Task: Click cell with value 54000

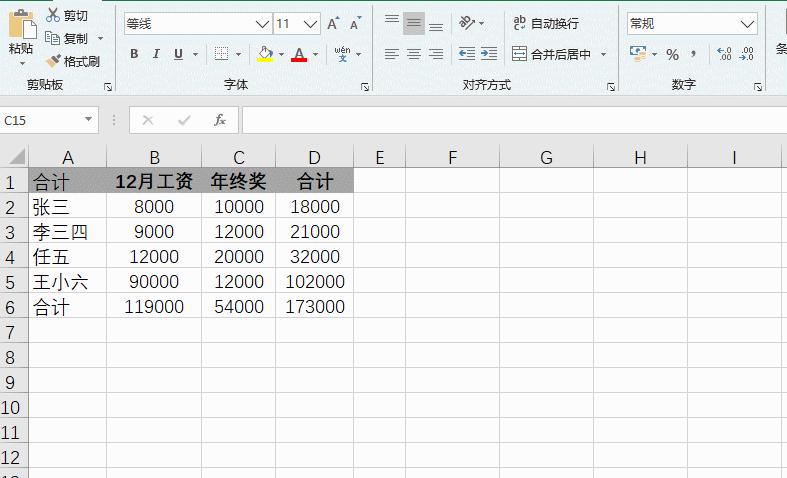Action: pos(238,306)
